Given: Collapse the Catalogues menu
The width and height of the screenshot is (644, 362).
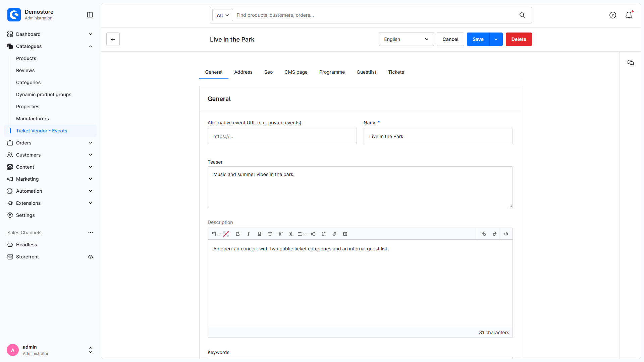Looking at the screenshot, I should (x=50, y=46).
